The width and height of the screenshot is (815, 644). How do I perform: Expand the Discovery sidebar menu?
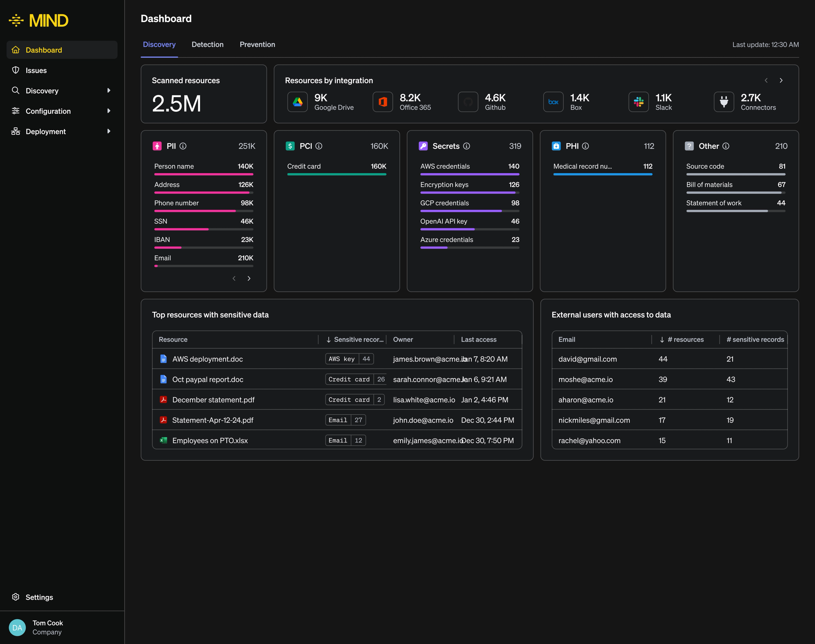109,90
